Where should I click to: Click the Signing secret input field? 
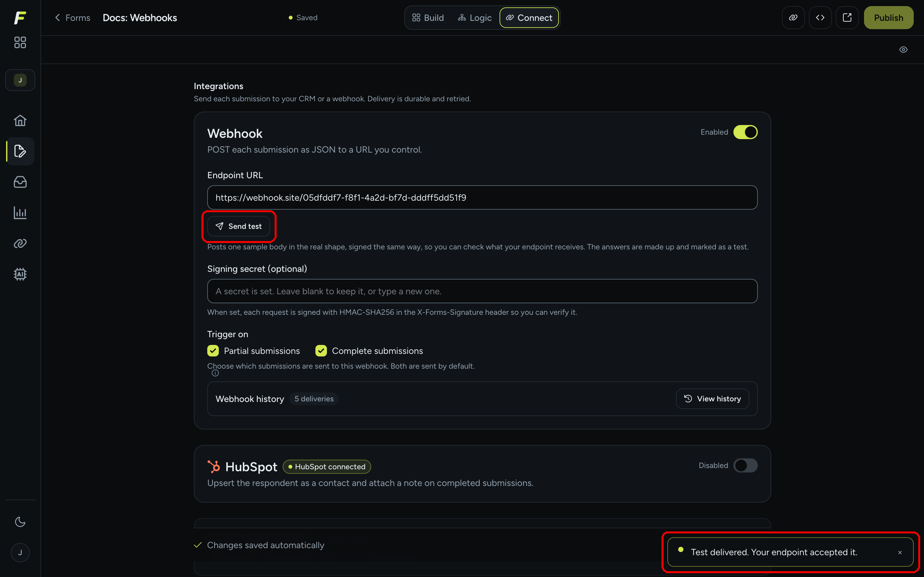[x=482, y=291]
